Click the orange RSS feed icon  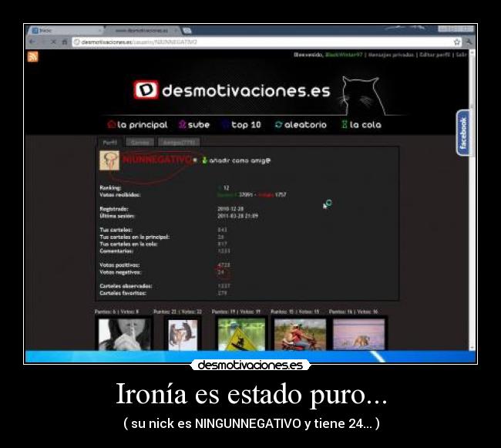(32, 56)
